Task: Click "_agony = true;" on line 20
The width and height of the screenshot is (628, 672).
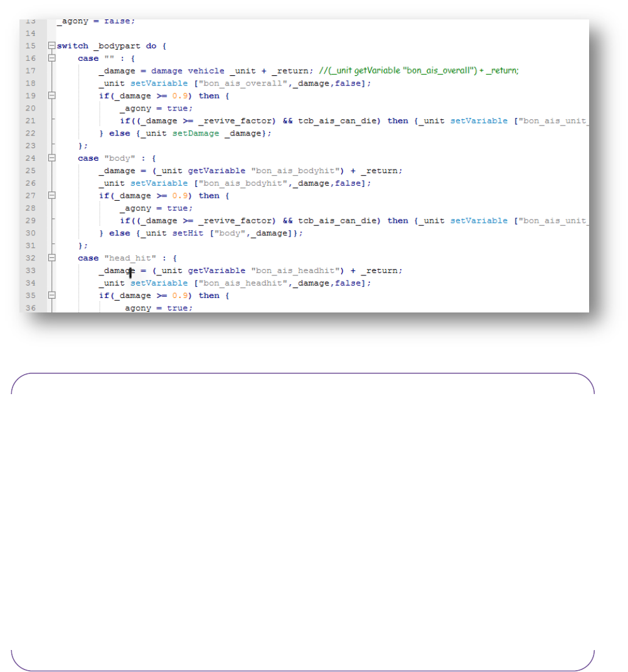Action: click(x=156, y=109)
